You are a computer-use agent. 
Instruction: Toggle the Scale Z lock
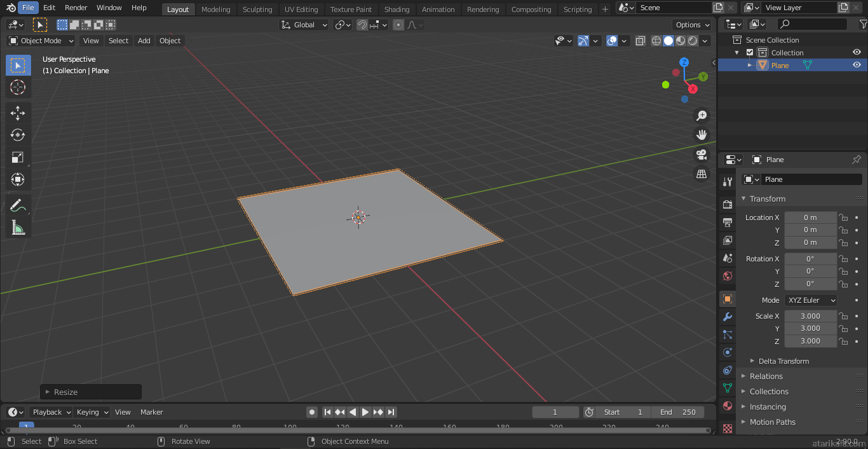pos(843,341)
